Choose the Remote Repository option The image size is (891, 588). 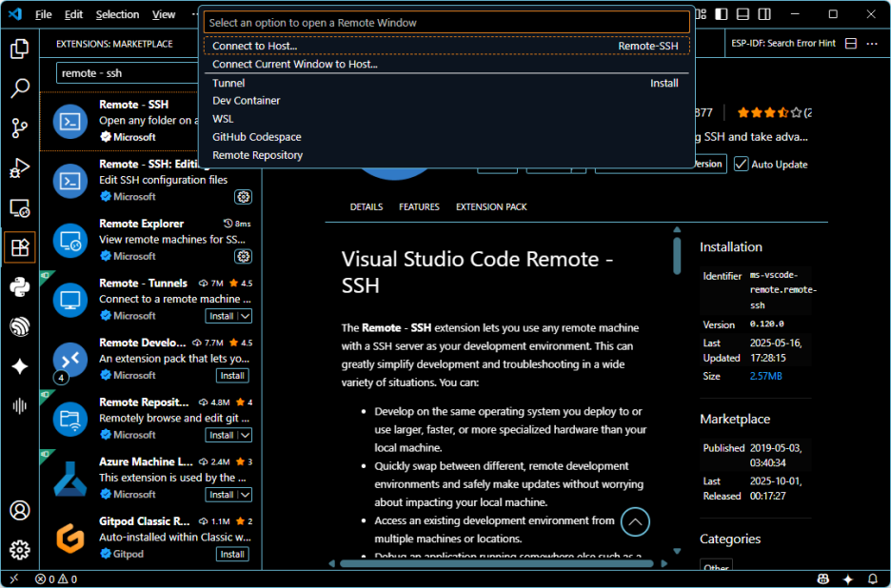(x=446, y=155)
